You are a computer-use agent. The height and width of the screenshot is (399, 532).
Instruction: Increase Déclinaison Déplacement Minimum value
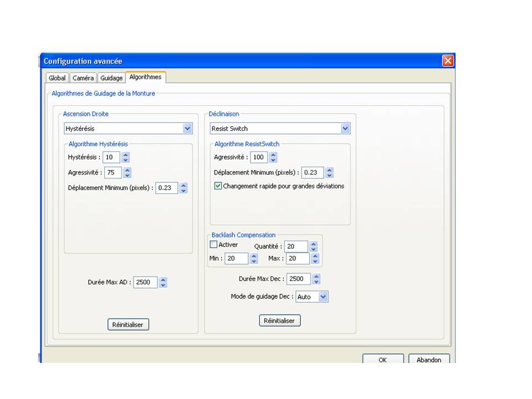[329, 170]
